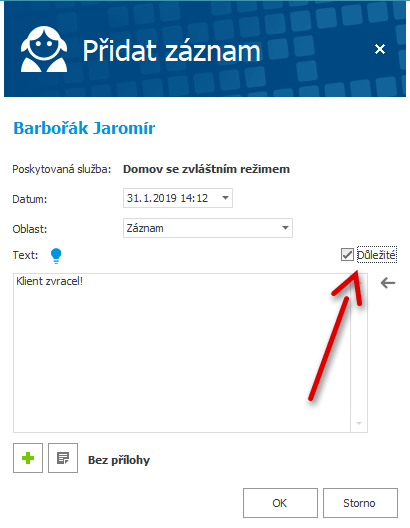This screenshot has height=528, width=410.
Task: Click into the date value 31.1.2019 14:12
Action: 167,198
